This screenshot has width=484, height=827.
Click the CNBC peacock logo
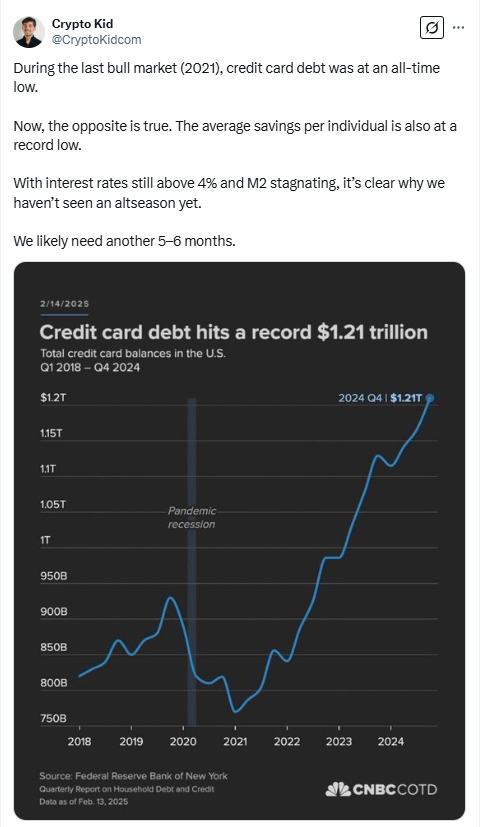338,790
